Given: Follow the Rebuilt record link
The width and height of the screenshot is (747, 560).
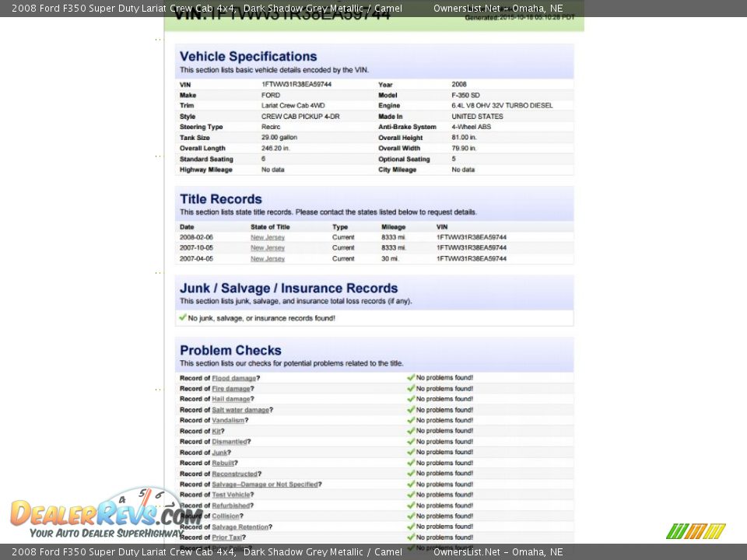Looking at the screenshot, I should (223, 463).
